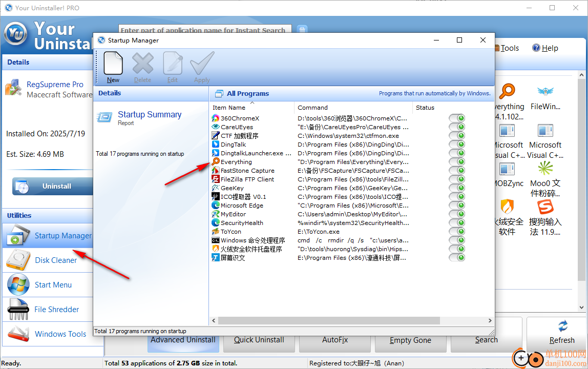Disable CTF 加載程序 startup switch
588x369 pixels.
point(457,135)
